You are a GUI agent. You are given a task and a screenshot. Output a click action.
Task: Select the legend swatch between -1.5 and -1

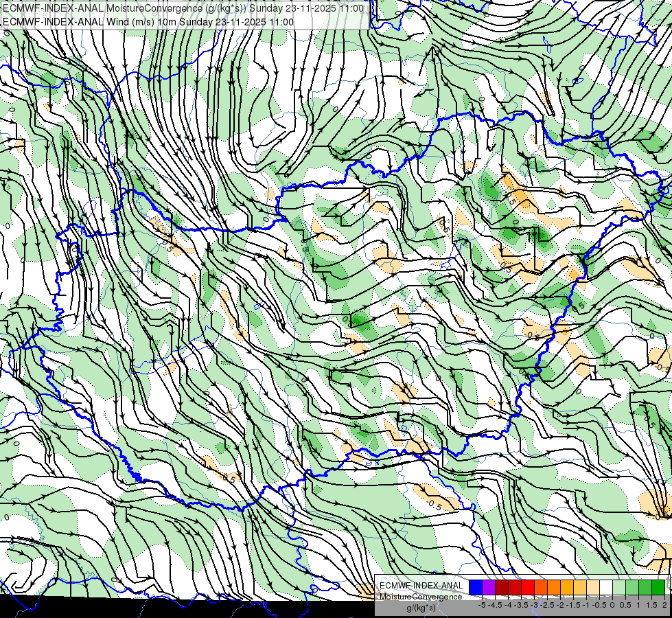click(580, 588)
